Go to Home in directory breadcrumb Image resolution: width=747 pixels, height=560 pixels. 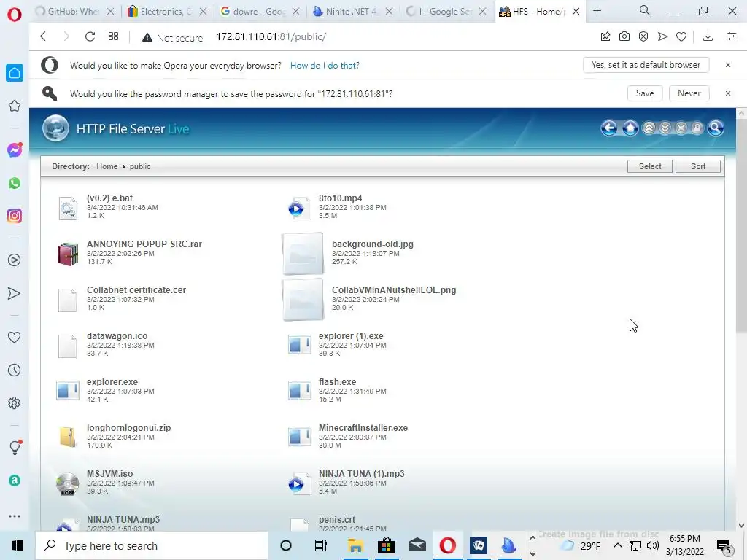(x=107, y=166)
